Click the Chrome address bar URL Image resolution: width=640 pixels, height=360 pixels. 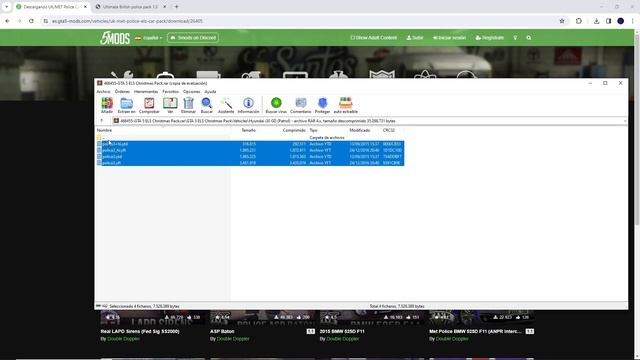(x=127, y=21)
